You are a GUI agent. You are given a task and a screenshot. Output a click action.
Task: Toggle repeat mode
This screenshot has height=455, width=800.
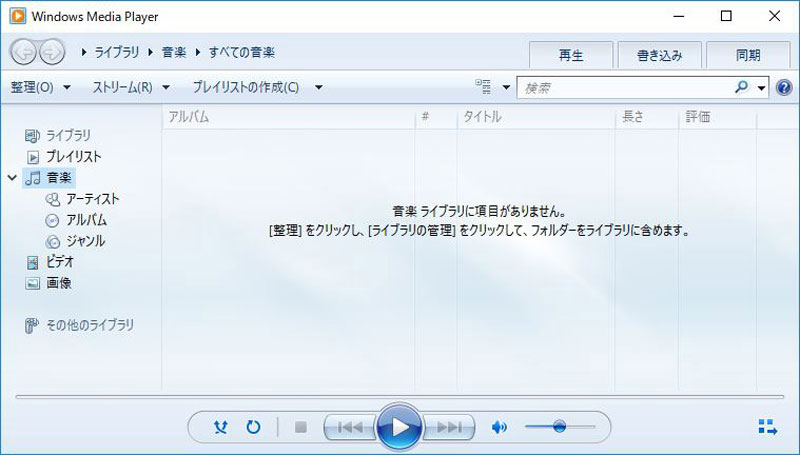click(x=254, y=427)
